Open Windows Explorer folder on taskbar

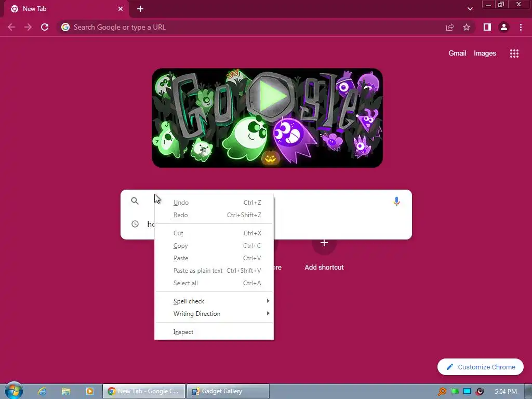[x=66, y=391]
